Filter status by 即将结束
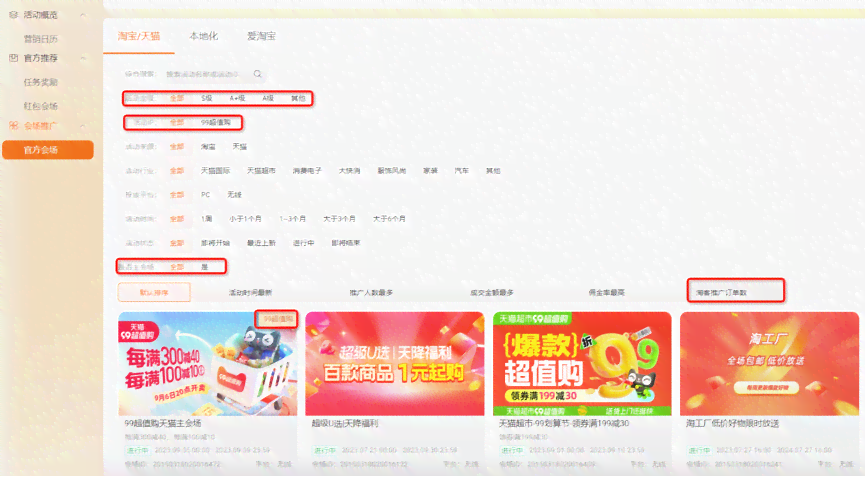Viewport: 866px width, 477px height. pos(346,243)
